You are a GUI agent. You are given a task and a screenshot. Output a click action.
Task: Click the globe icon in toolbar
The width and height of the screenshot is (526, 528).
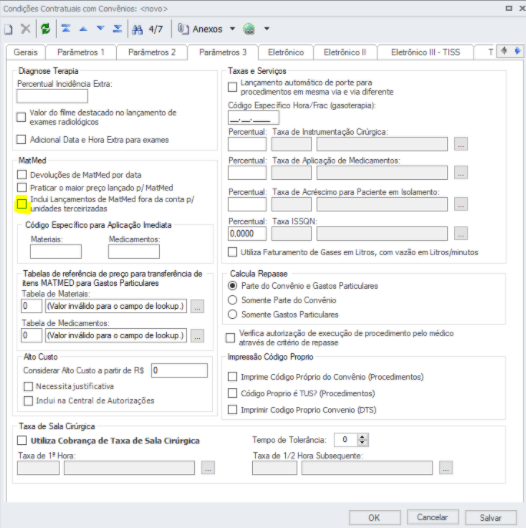tap(249, 29)
